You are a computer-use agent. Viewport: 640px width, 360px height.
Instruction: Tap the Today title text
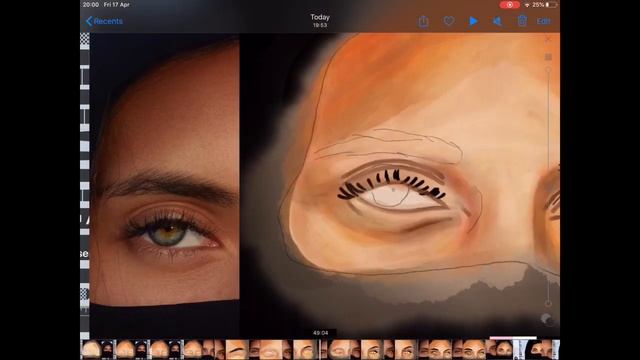[320, 17]
